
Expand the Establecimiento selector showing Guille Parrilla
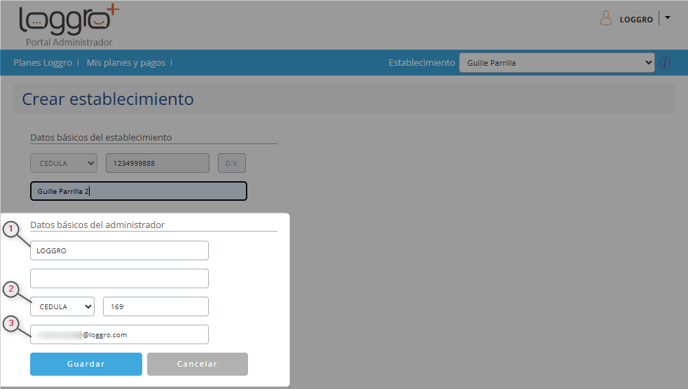(x=556, y=63)
